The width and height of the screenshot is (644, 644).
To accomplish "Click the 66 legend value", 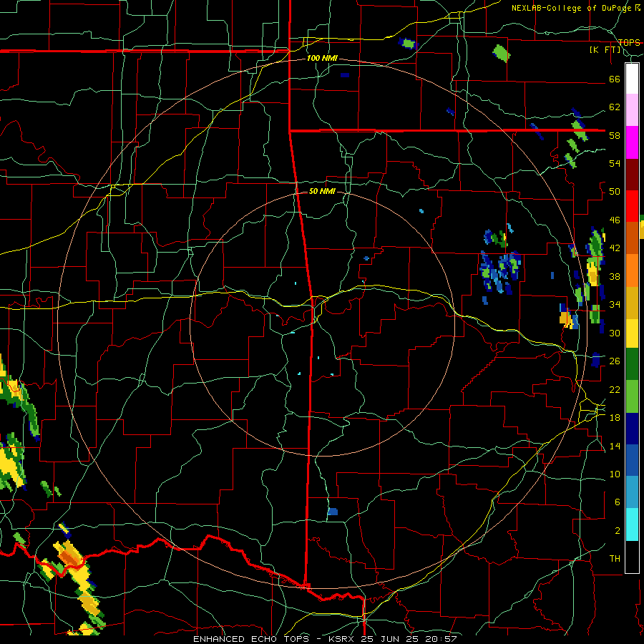I will tap(615, 79).
